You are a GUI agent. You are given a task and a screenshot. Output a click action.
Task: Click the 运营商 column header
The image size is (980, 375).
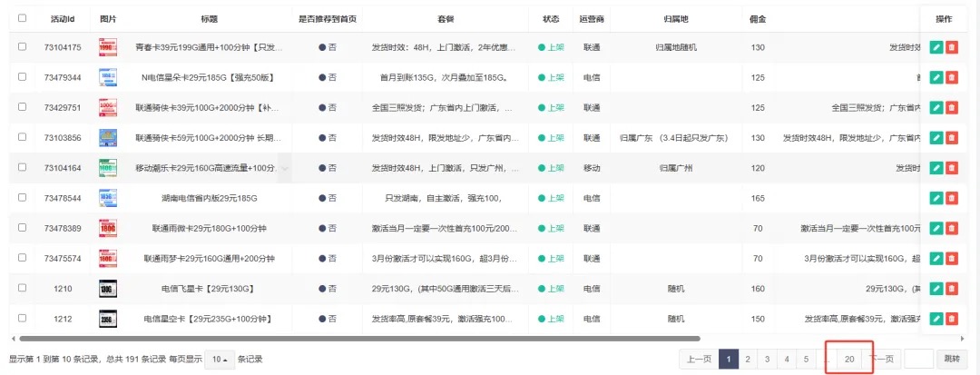592,19
